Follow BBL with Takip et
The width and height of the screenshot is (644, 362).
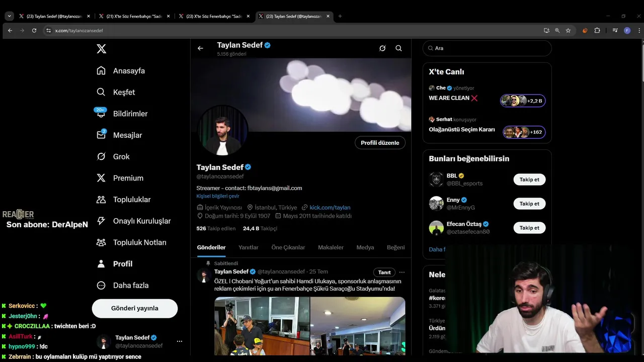point(529,179)
